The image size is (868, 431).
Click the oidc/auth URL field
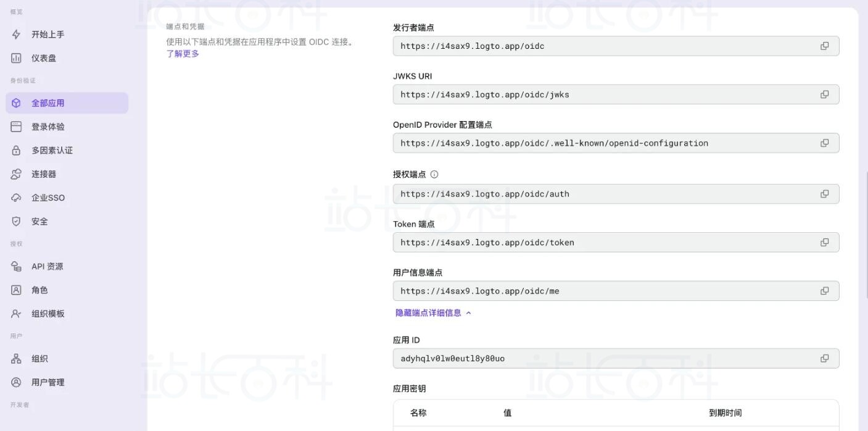[x=616, y=194]
